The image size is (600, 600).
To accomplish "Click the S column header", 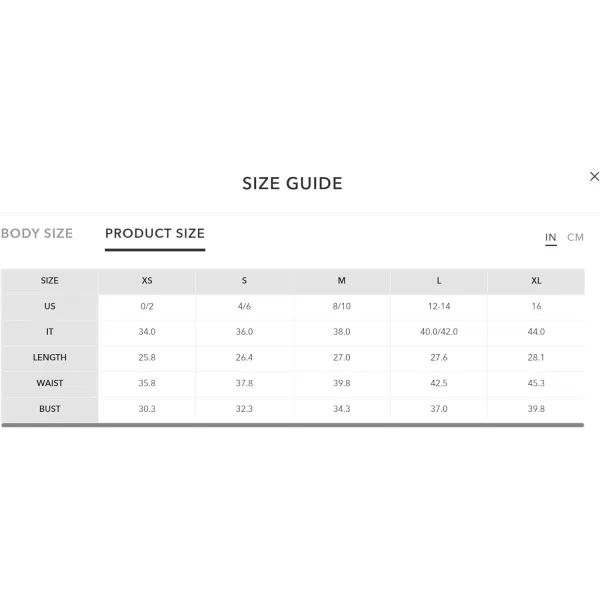I will coord(244,281).
